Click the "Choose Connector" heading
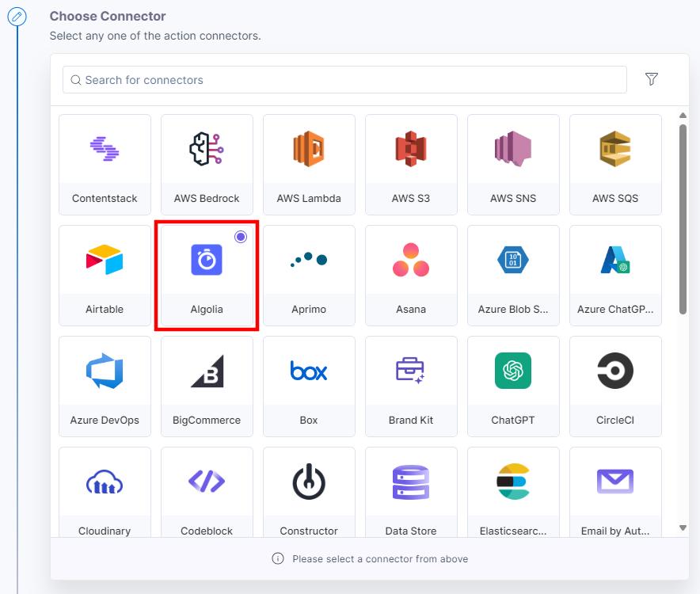 click(x=108, y=16)
